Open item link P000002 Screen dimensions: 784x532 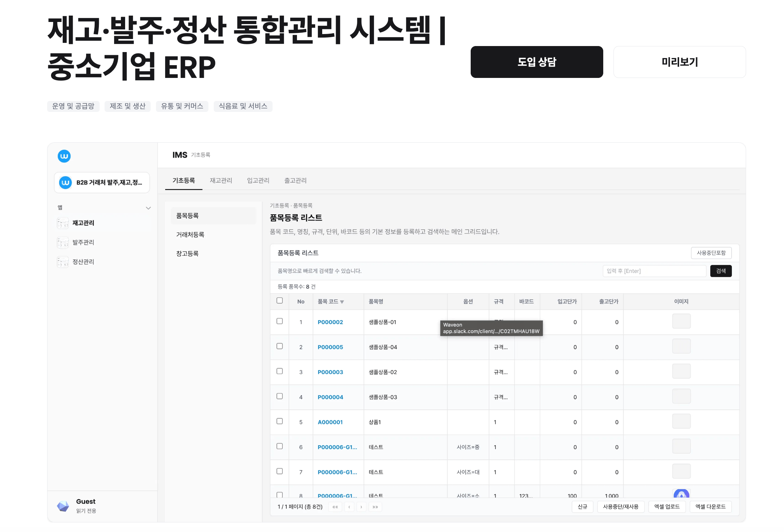tap(330, 322)
